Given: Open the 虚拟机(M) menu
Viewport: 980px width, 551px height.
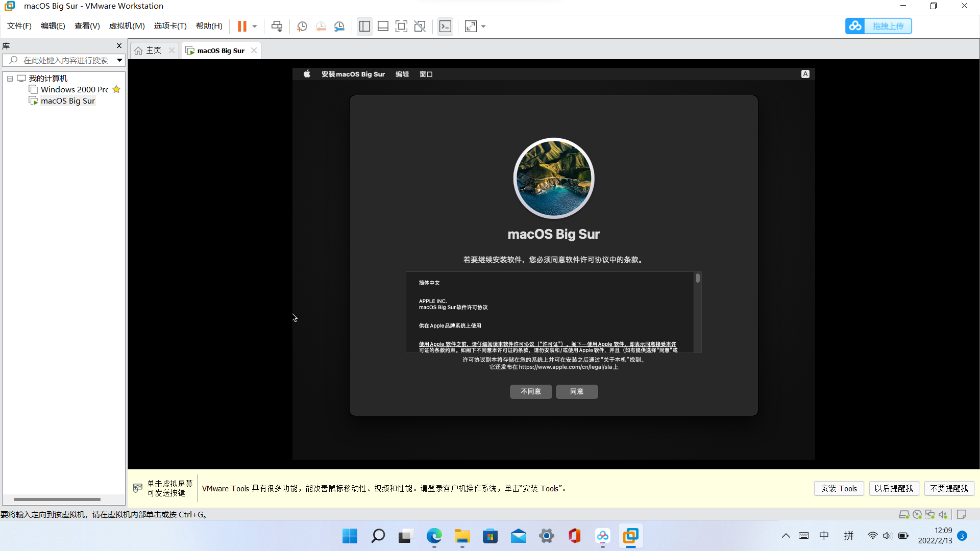Looking at the screenshot, I should click(x=127, y=26).
